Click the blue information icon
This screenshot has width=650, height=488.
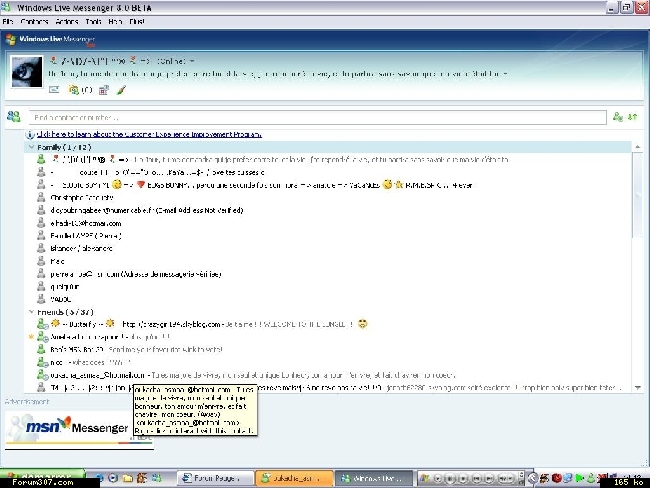[x=30, y=134]
